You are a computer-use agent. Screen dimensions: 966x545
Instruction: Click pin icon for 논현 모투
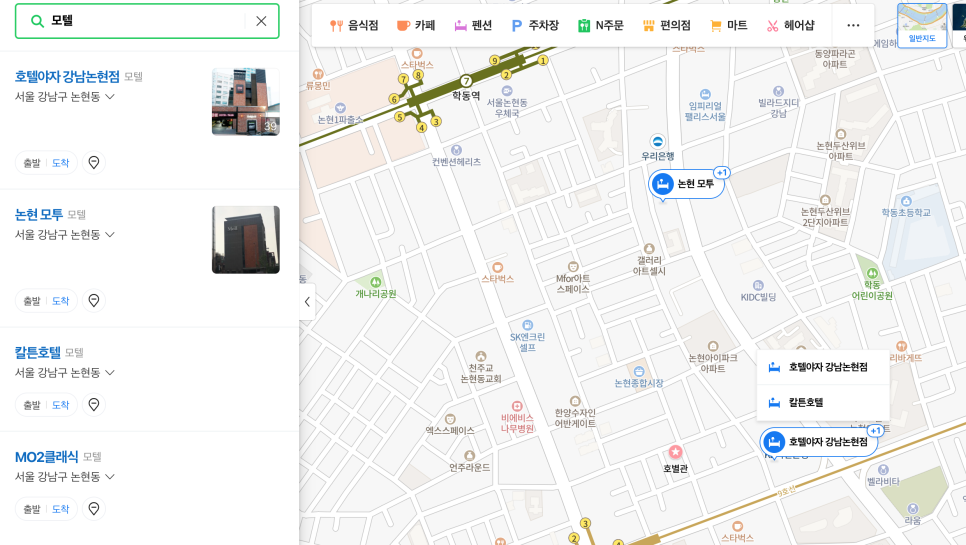coord(94,301)
